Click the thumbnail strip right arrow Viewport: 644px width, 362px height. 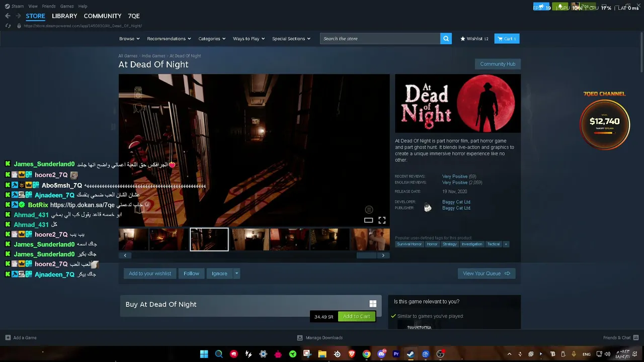[383, 255]
